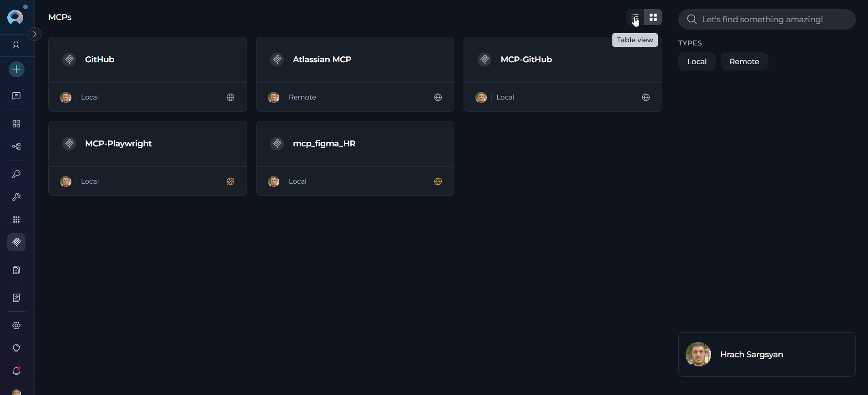Filter by Remote type
Image resolution: width=868 pixels, height=395 pixels.
[744, 61]
